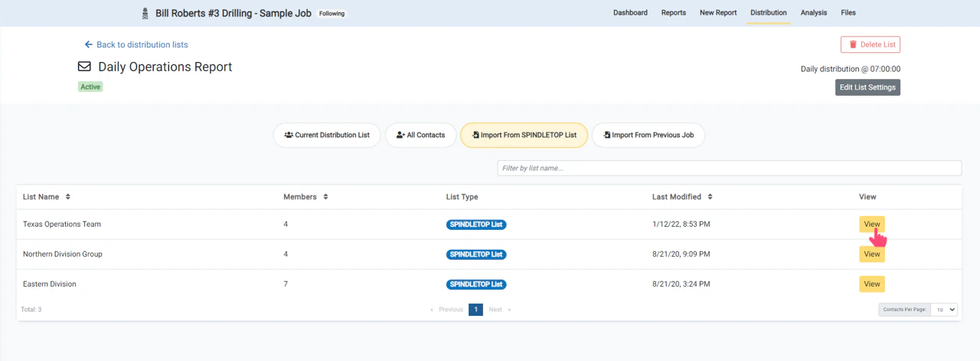This screenshot has width=980, height=361.
Task: Click the Following badge
Action: pos(332,13)
